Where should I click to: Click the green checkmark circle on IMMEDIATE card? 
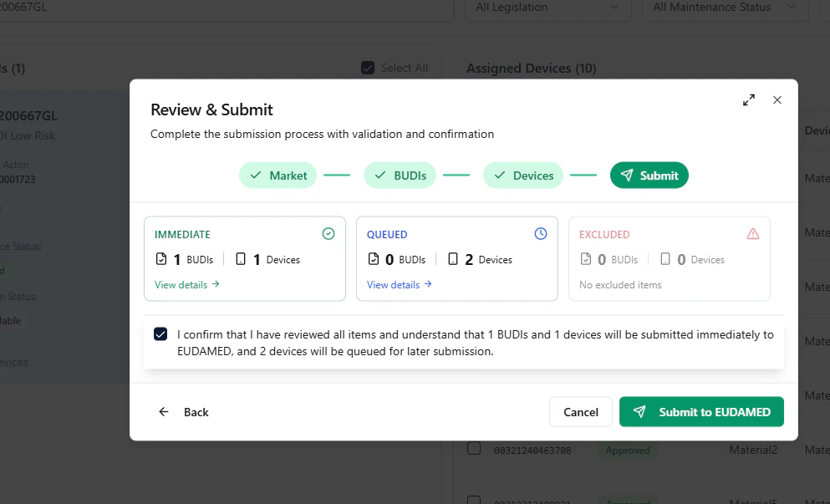click(328, 234)
